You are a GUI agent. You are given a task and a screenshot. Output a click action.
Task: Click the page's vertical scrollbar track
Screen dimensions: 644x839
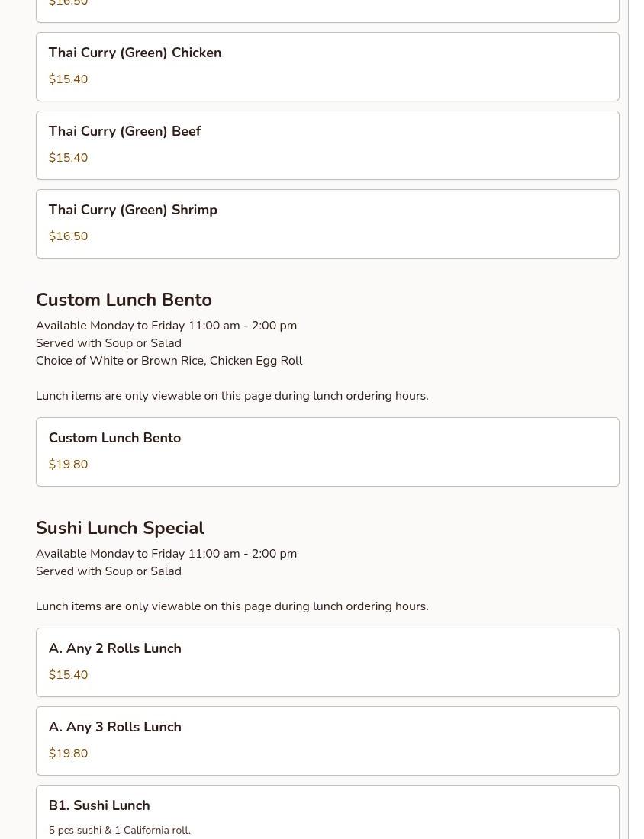[636, 419]
